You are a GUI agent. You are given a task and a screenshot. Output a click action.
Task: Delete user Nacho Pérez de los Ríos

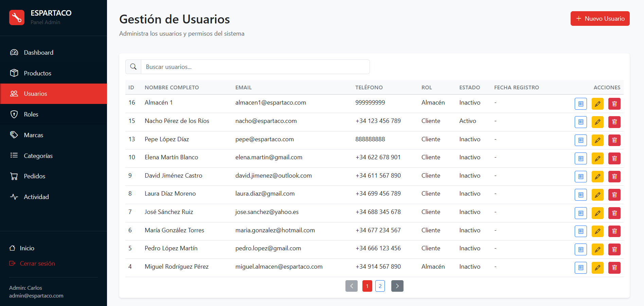point(614,122)
